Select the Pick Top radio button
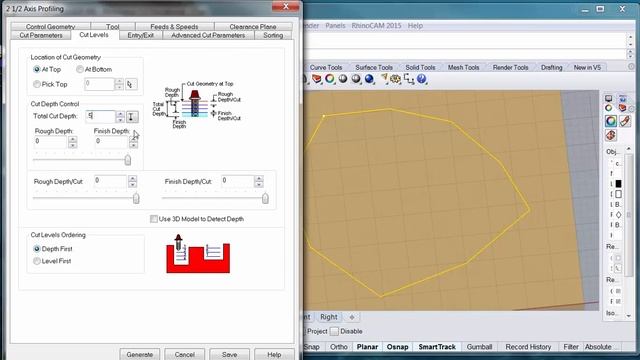The width and height of the screenshot is (640, 360). point(37,84)
